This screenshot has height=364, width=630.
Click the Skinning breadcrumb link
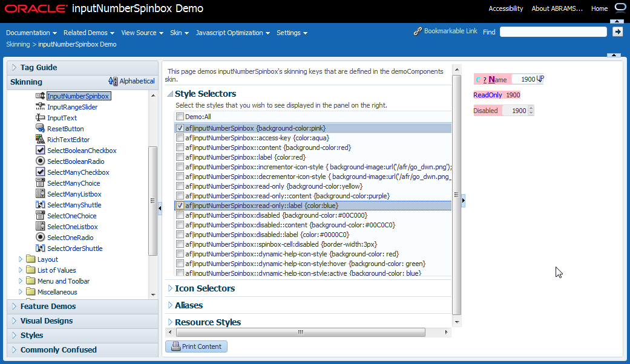point(18,44)
